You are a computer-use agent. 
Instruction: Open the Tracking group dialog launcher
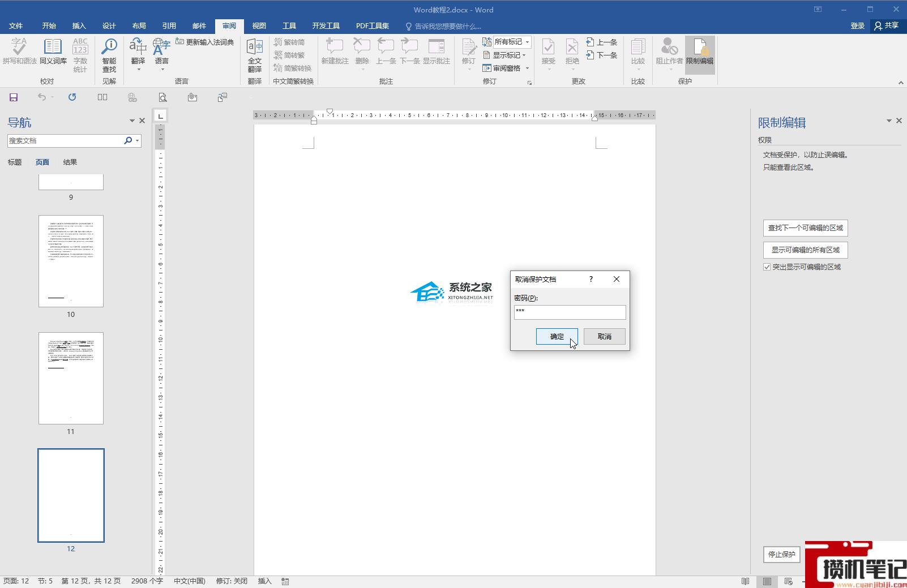pos(529,83)
